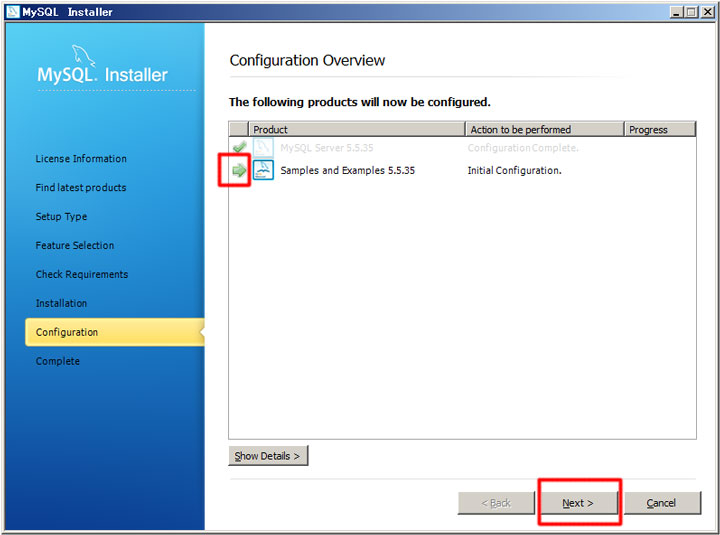The image size is (720, 535).
Task: Click the Next > button
Action: pos(578,503)
